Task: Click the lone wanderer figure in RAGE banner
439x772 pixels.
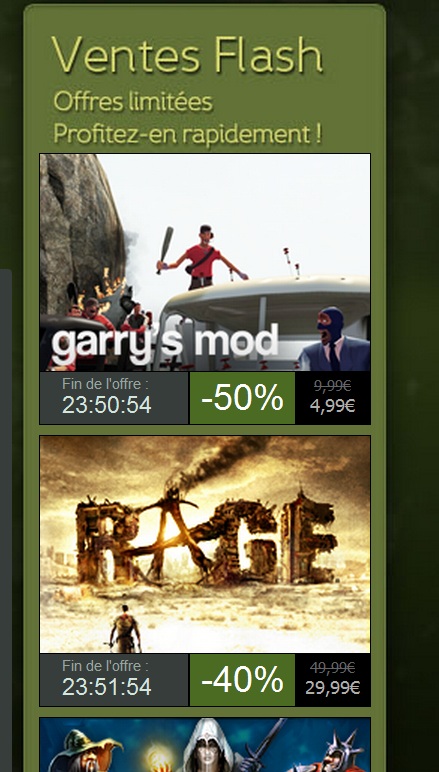Action: 125,629
